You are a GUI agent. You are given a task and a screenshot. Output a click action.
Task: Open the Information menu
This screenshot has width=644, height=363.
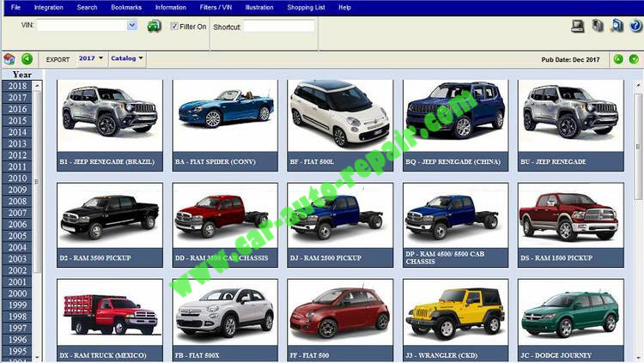click(171, 8)
